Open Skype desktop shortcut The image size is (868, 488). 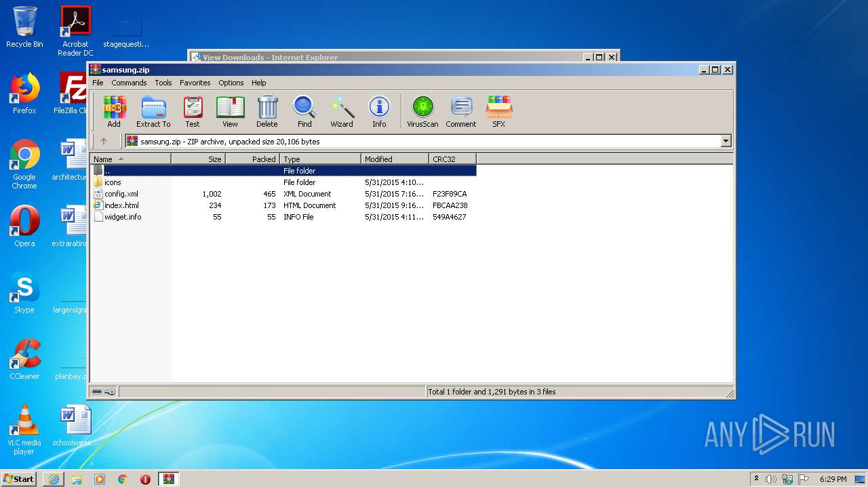click(x=24, y=293)
